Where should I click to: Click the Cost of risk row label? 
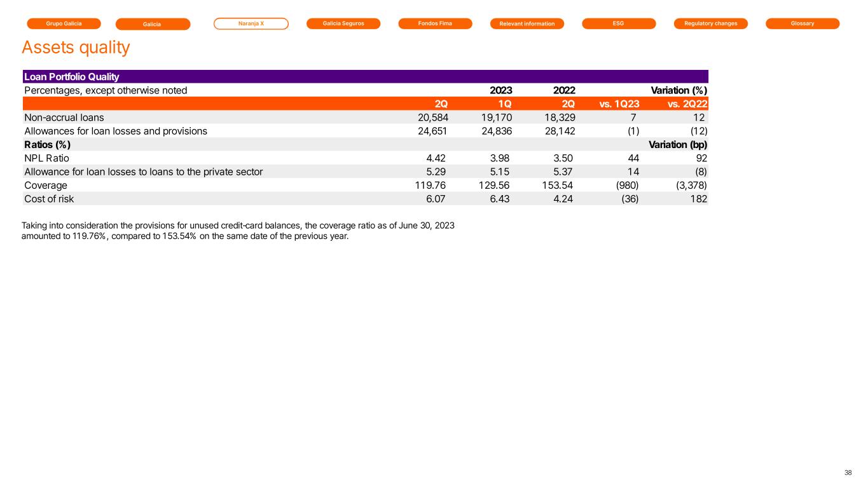[50, 199]
